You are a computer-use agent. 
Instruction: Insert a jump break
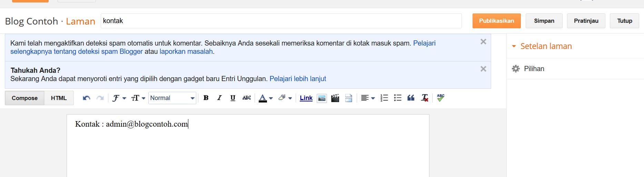349,98
